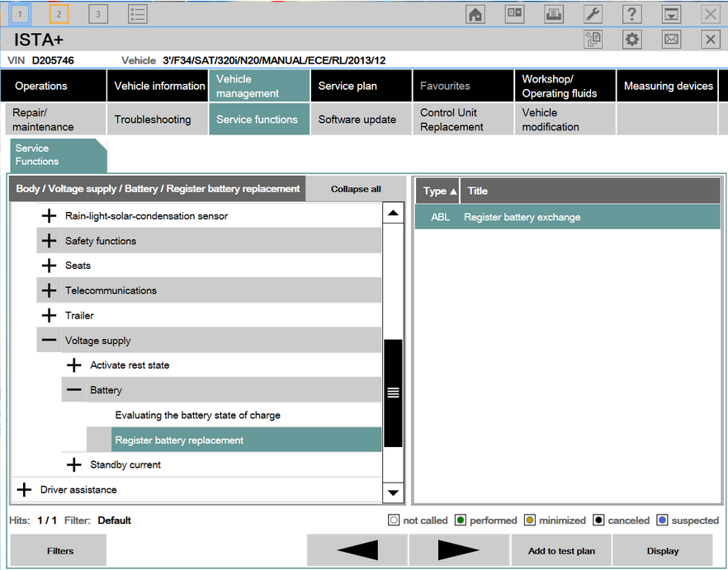The image size is (728, 570).
Task: Open the Vehicle information tab
Action: (159, 86)
